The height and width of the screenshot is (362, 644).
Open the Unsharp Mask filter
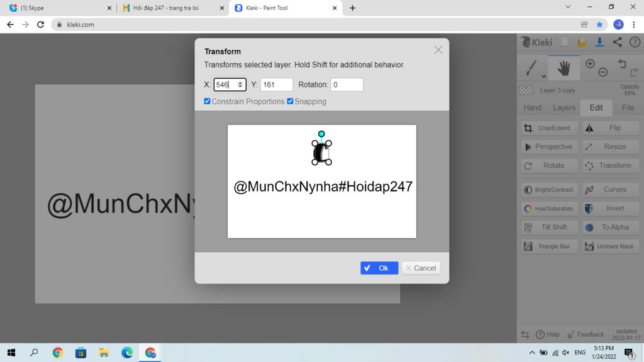tap(610, 246)
